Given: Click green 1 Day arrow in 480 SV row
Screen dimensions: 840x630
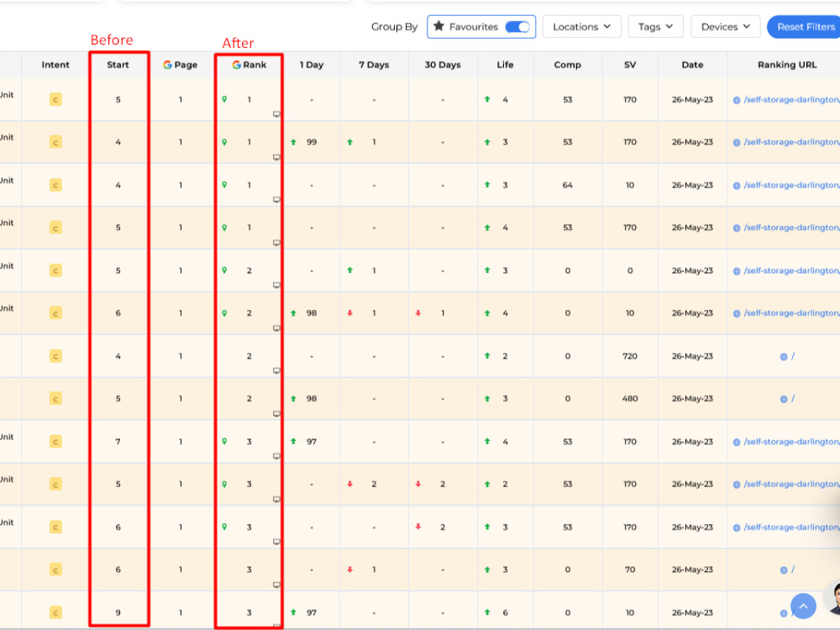Looking at the screenshot, I should 293,398.
